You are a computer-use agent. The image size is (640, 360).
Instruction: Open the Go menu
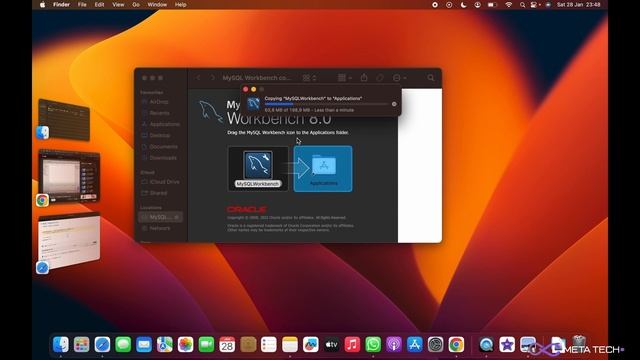(x=136, y=4)
